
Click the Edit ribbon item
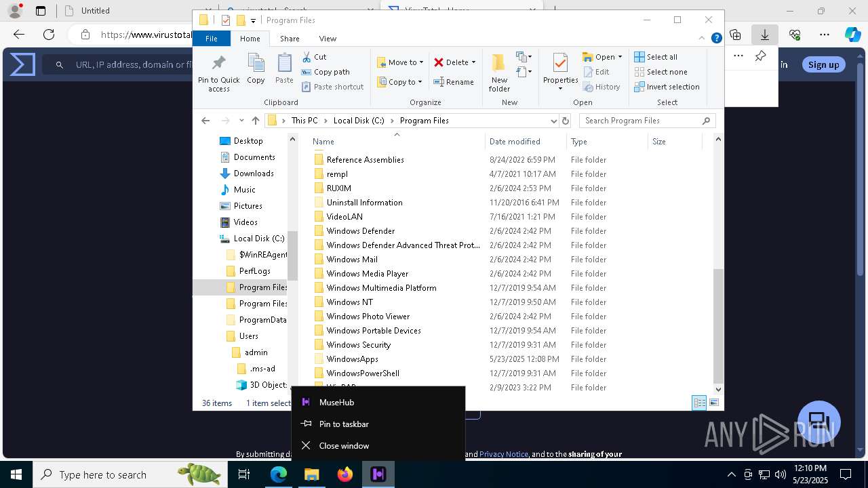coord(596,72)
